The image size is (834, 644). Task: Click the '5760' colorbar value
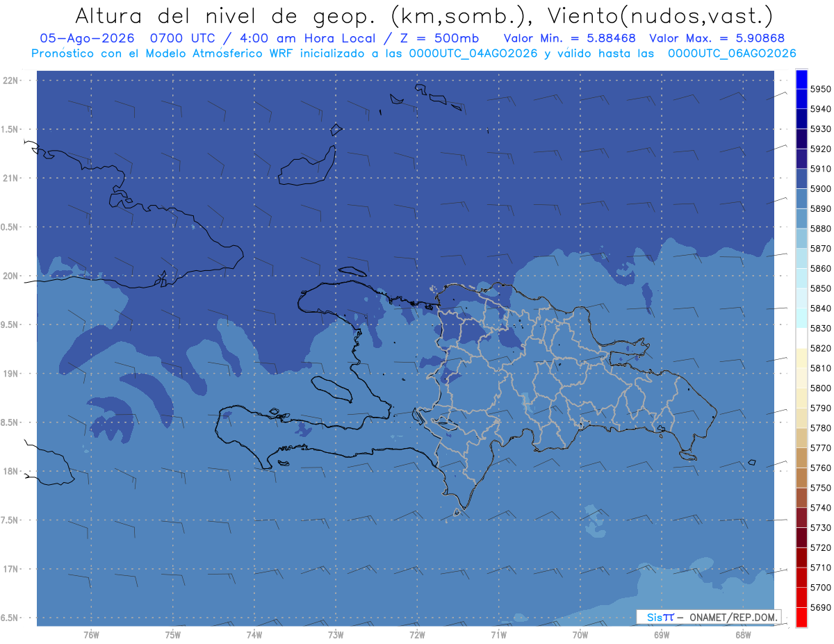click(820, 468)
